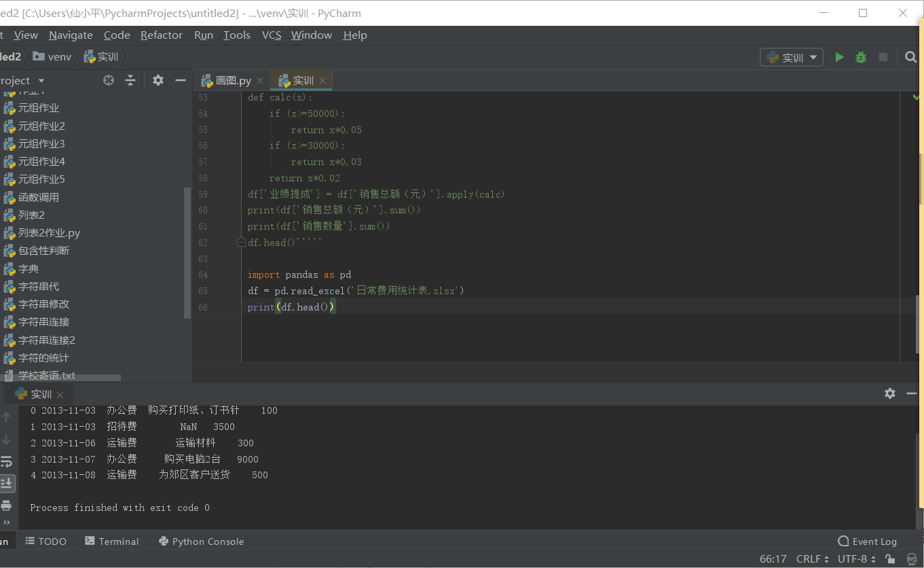Collapse all items in Project panel
924x568 pixels.
click(130, 80)
